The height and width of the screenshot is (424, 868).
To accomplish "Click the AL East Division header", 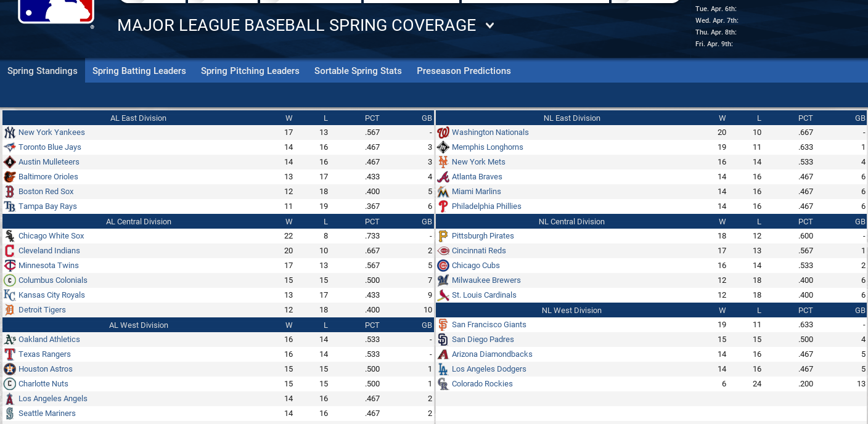I will click(x=138, y=118).
